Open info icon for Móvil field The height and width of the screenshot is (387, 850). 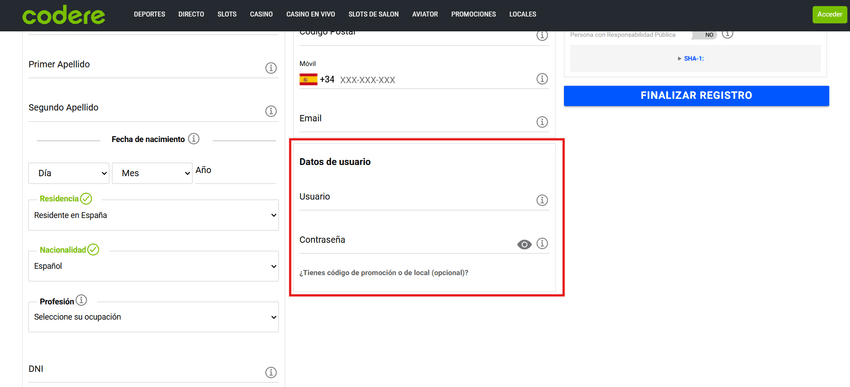(x=542, y=79)
